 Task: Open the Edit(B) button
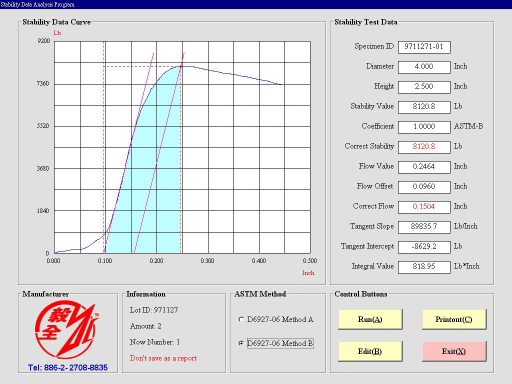tap(370, 351)
